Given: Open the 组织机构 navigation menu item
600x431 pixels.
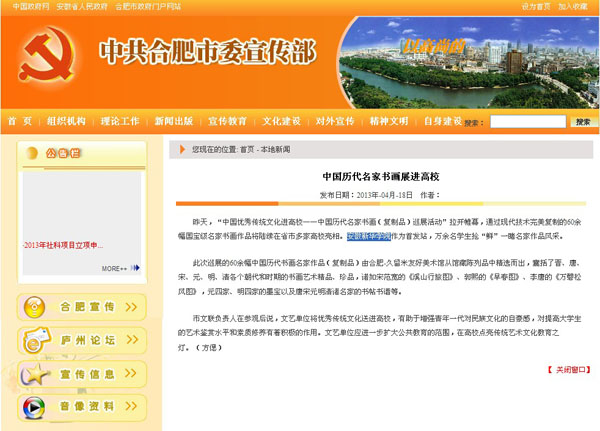Looking at the screenshot, I should click(66, 121).
